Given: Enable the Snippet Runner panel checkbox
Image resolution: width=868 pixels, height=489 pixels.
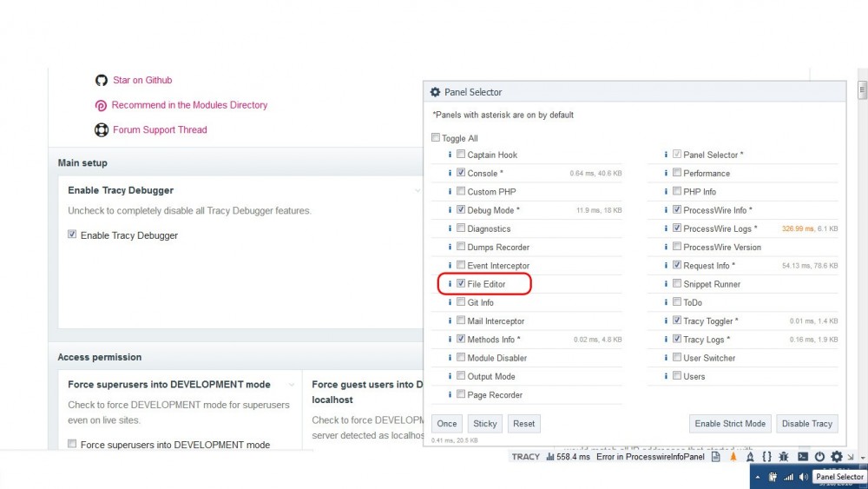Looking at the screenshot, I should [x=677, y=284].
